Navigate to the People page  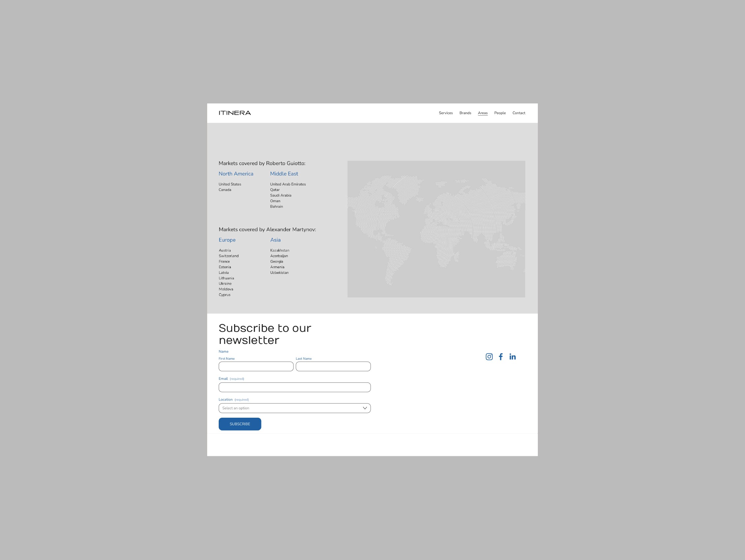tap(500, 113)
